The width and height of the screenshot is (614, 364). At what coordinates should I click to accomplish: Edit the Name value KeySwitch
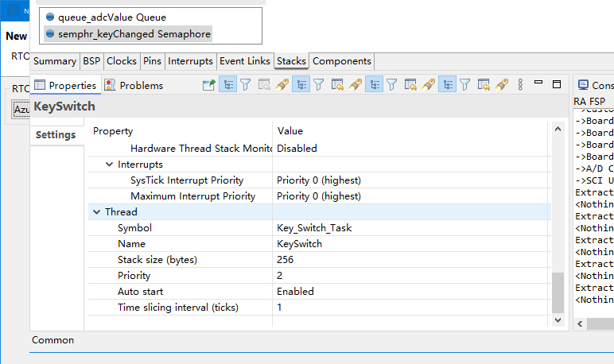pos(411,244)
